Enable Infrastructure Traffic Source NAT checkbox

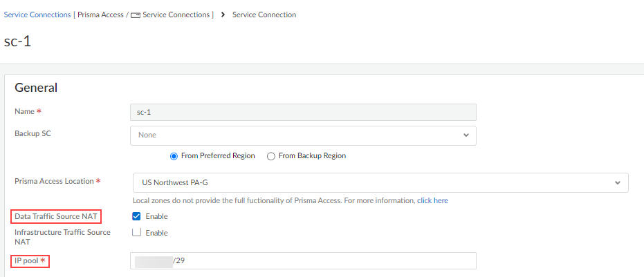click(x=137, y=233)
